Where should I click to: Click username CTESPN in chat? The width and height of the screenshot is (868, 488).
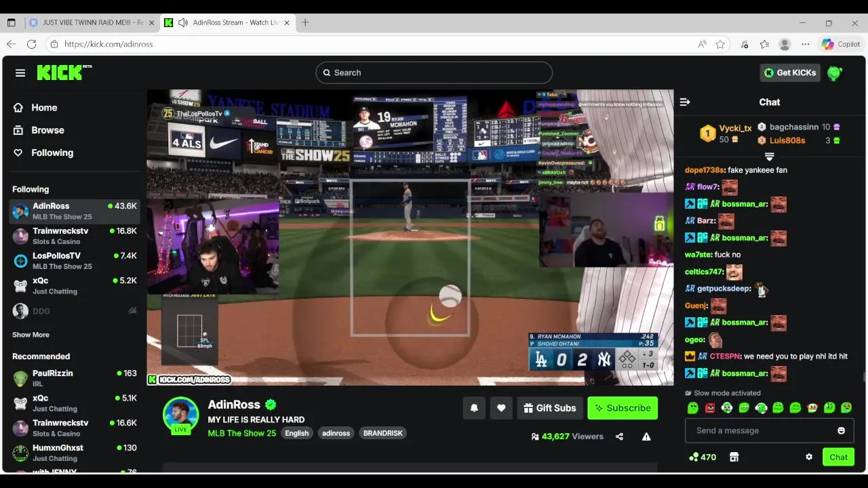[x=725, y=357]
